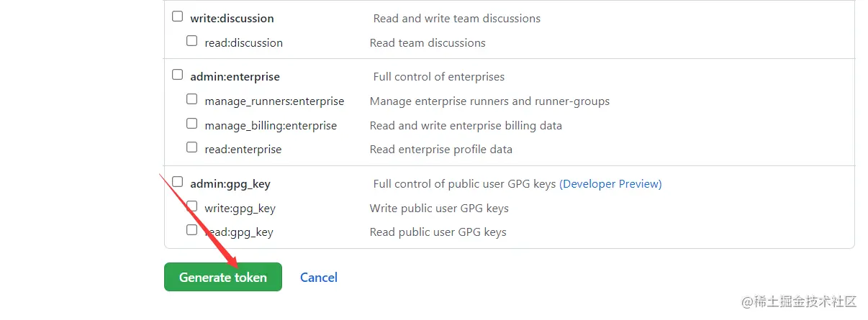This screenshot has height=320, width=868.
Task: Tick the read:discussion checkbox
Action: pyautogui.click(x=192, y=41)
